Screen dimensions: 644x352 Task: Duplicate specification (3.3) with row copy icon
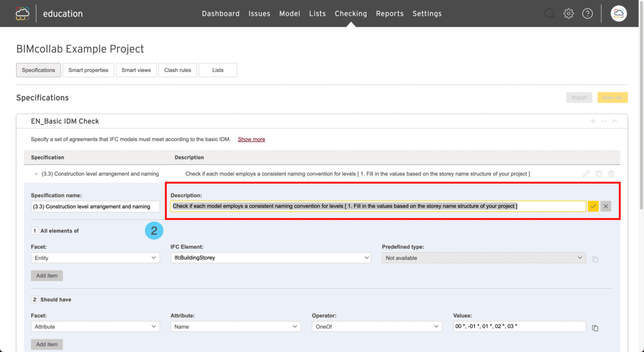pyautogui.click(x=599, y=174)
